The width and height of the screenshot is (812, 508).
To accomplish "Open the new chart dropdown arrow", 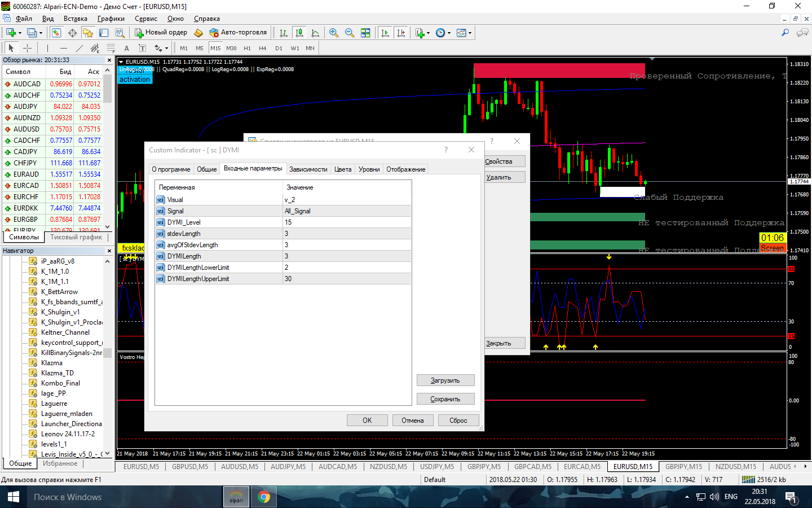I will click(x=20, y=33).
